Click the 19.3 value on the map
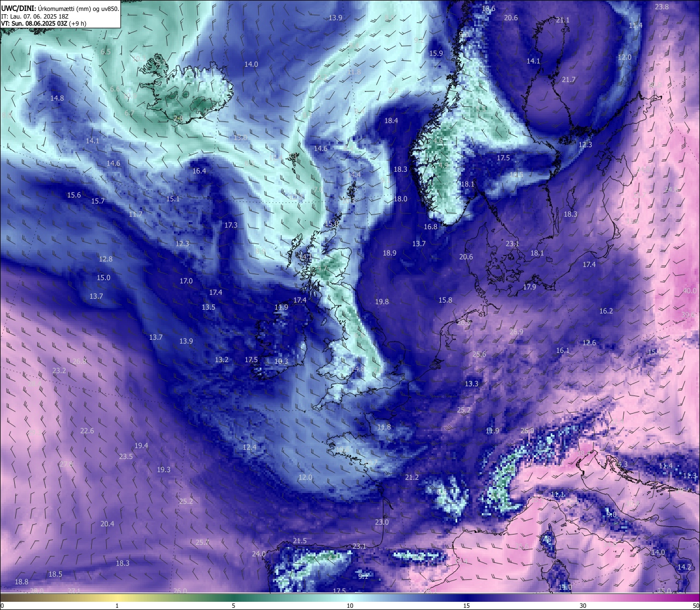The width and height of the screenshot is (700, 610). pos(164,470)
